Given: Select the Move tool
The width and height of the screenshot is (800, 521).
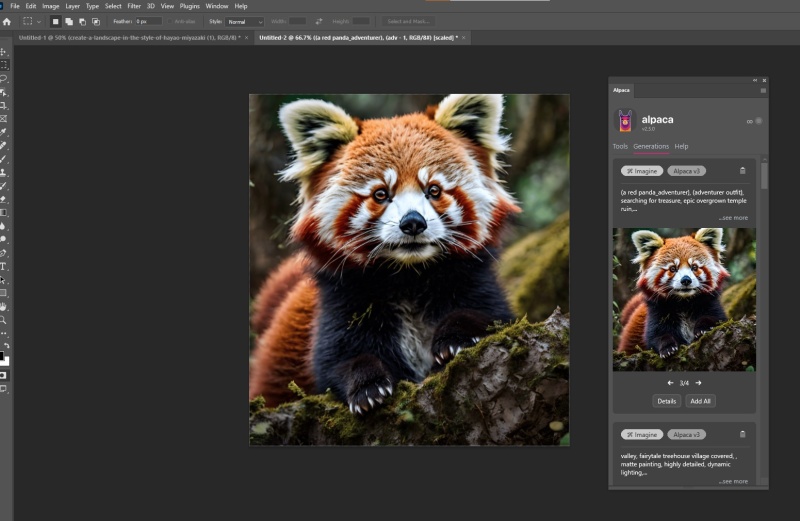Looking at the screenshot, I should tap(4, 51).
